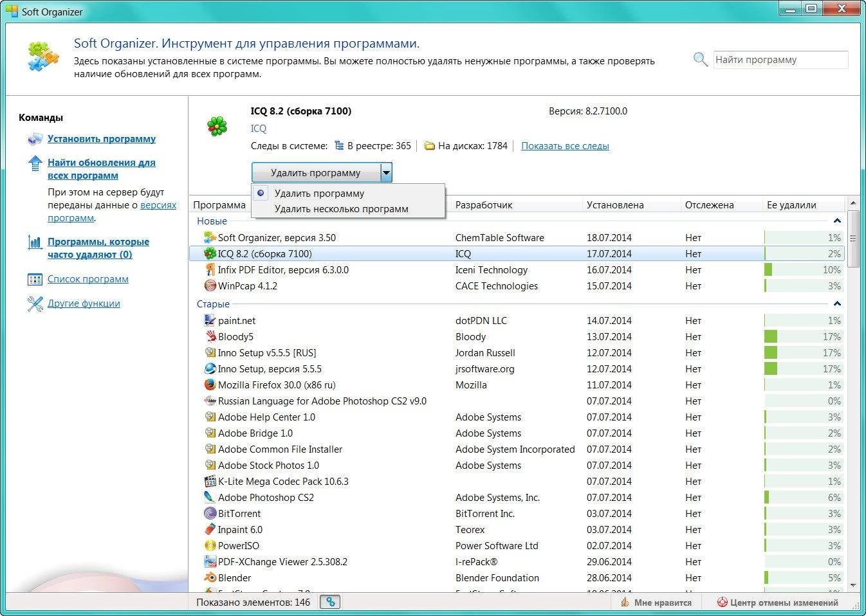
Task: Click the 10% removal bar for Infix
Action: click(x=804, y=269)
